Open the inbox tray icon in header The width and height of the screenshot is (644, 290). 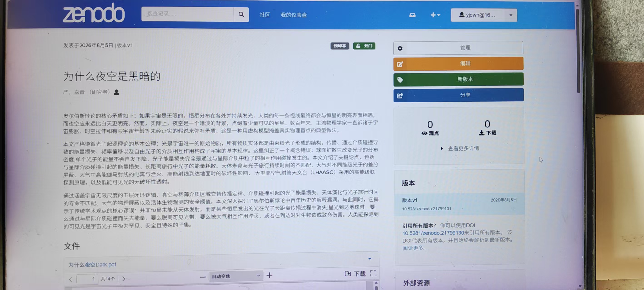[x=412, y=15]
